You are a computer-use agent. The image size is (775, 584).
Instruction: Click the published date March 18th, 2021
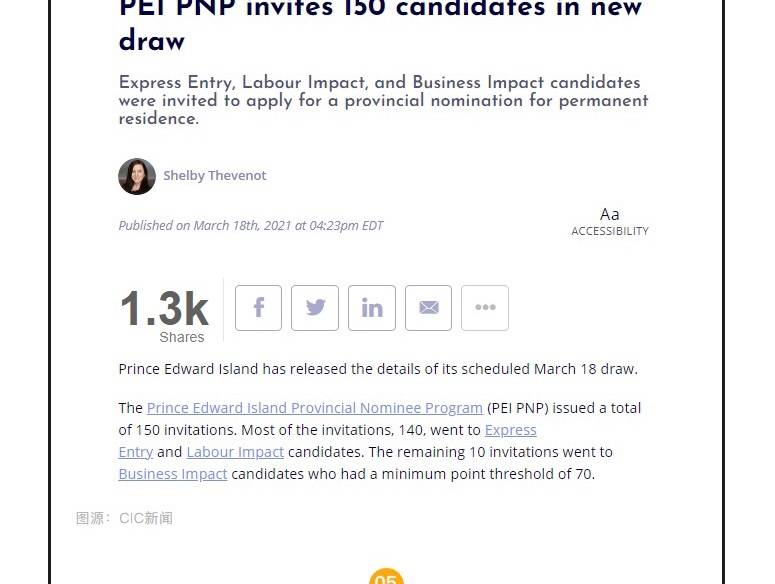click(x=250, y=226)
